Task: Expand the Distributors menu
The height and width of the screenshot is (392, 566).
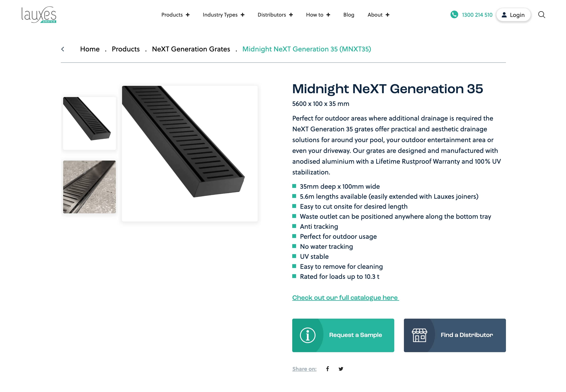Action: point(275,15)
